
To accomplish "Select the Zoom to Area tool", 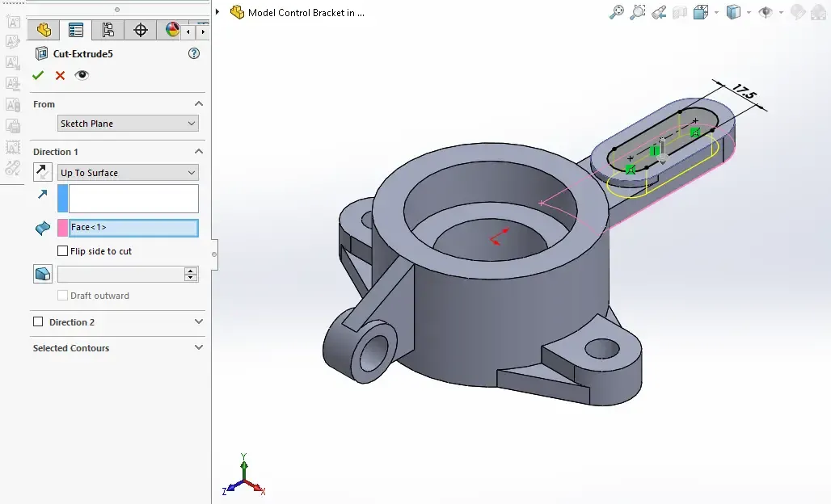I will click(638, 12).
